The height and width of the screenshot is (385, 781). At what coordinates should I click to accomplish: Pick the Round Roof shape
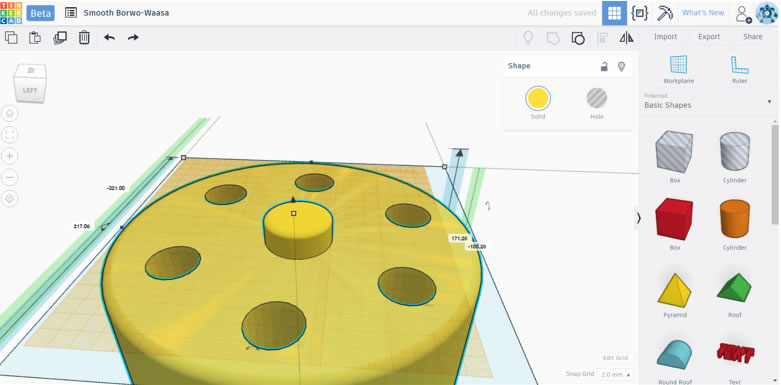coord(674,355)
